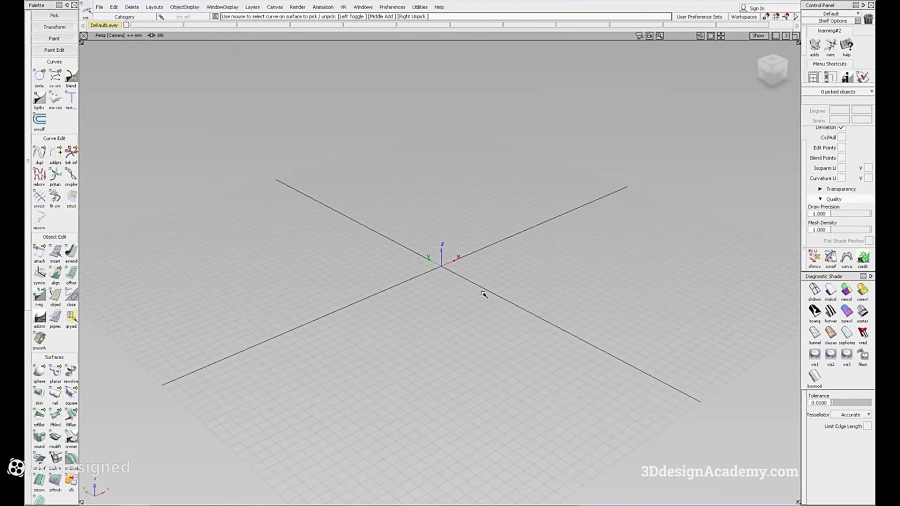Apply the multi-color diagnostic shade

pyautogui.click(x=831, y=289)
